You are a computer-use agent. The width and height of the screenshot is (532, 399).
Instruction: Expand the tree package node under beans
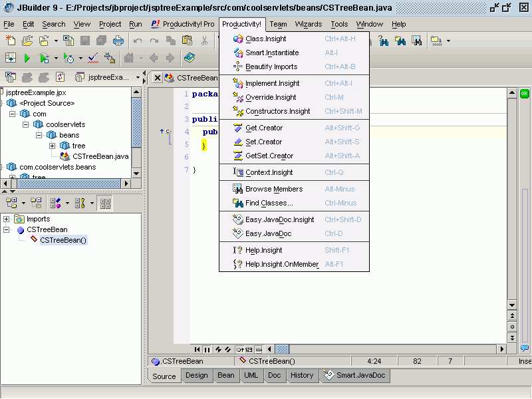[52, 146]
